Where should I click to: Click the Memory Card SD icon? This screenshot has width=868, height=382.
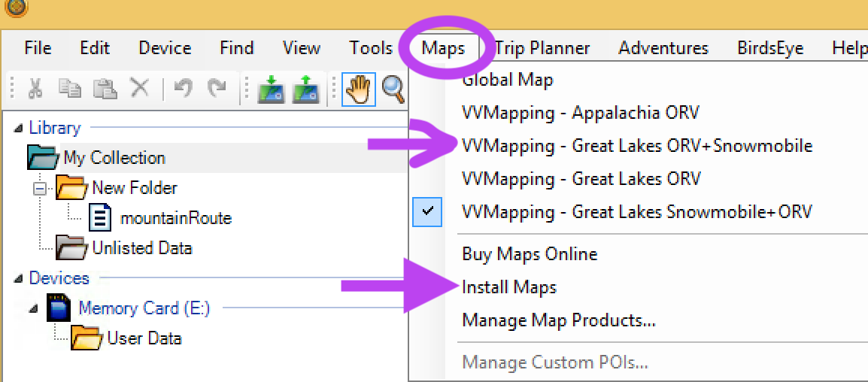point(58,308)
